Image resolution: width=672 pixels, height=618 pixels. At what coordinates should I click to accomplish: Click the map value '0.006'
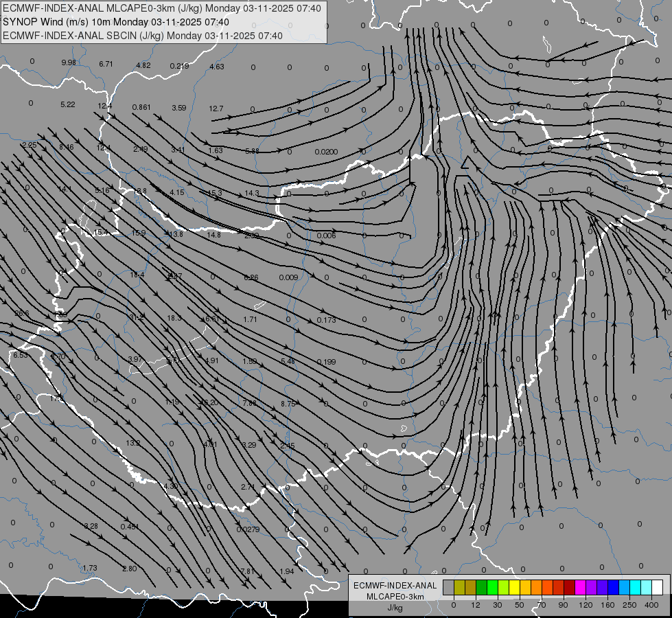(x=327, y=236)
